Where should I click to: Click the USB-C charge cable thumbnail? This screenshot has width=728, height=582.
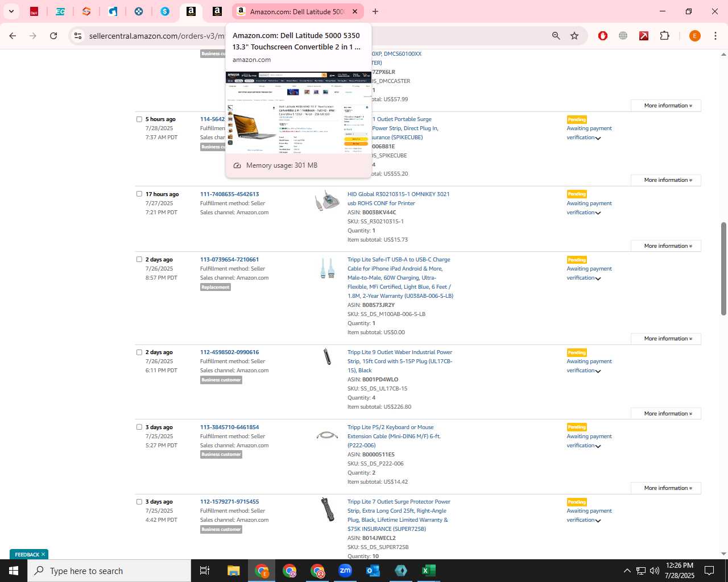[327, 268]
